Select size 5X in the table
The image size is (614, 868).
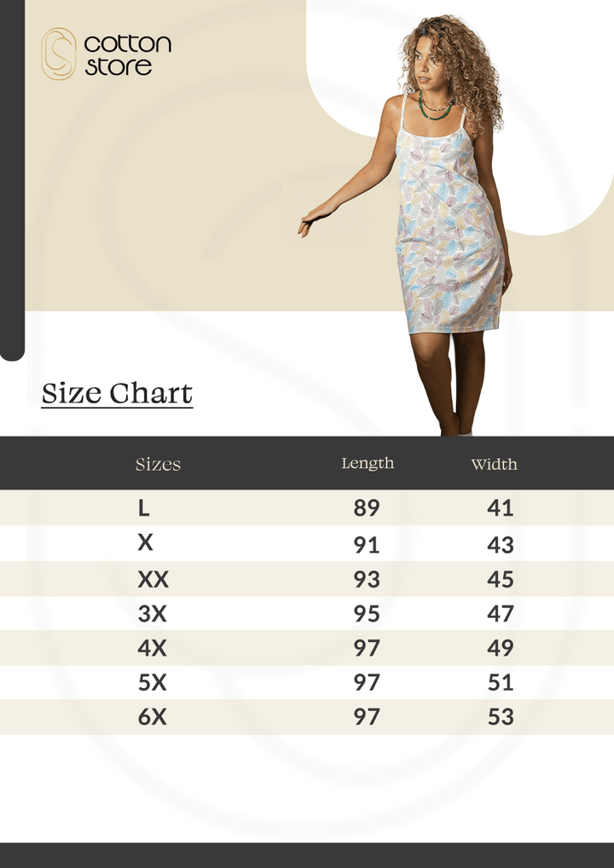pyautogui.click(x=153, y=683)
